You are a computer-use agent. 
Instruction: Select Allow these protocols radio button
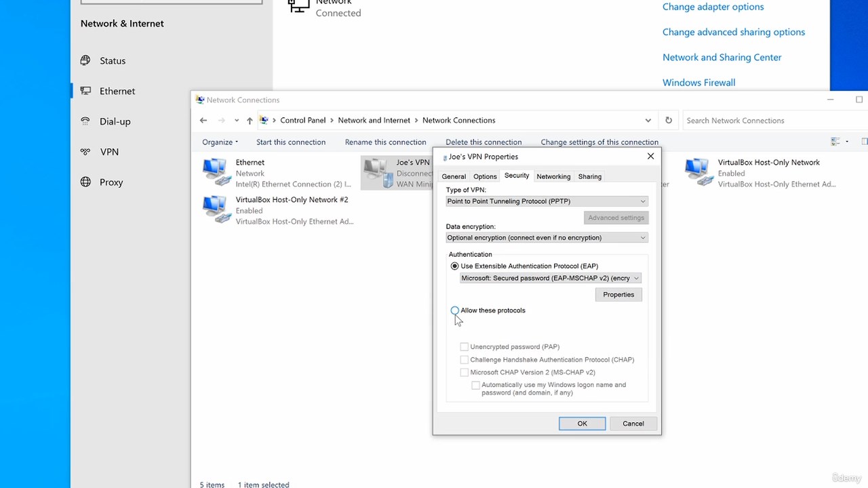pyautogui.click(x=454, y=310)
